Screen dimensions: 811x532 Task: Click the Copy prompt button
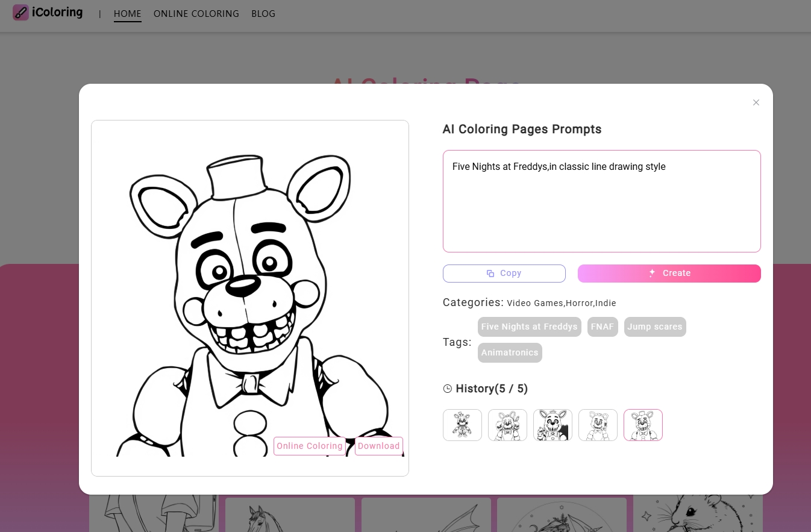504,273
